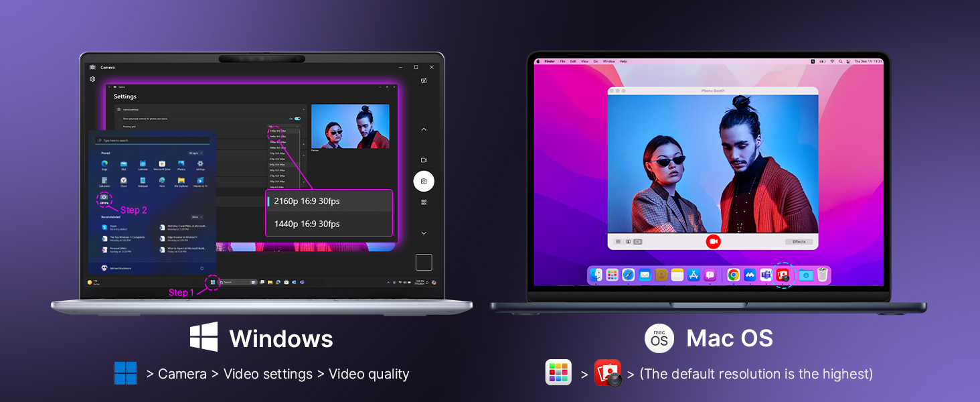The height and width of the screenshot is (402, 980).
Task: Open Launchpad from the Mac dock
Action: click(x=612, y=275)
